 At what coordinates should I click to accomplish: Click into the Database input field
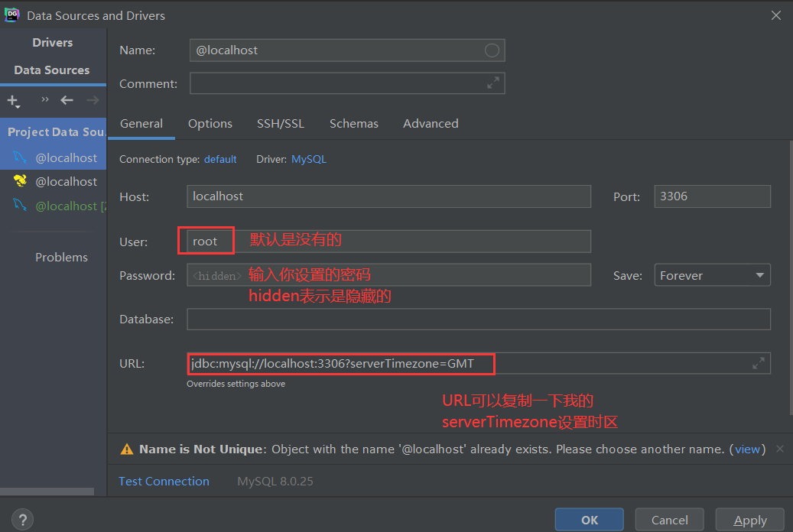click(478, 319)
